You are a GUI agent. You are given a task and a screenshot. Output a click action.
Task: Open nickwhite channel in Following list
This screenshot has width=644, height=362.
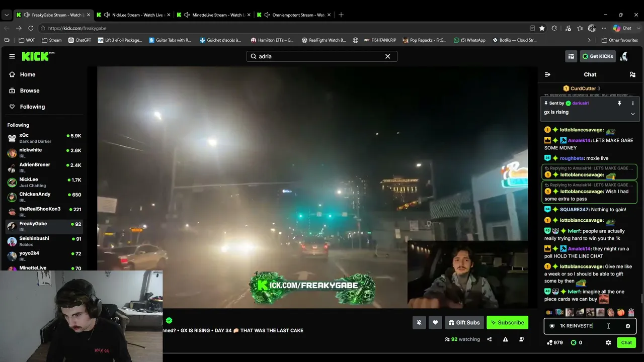click(x=44, y=153)
